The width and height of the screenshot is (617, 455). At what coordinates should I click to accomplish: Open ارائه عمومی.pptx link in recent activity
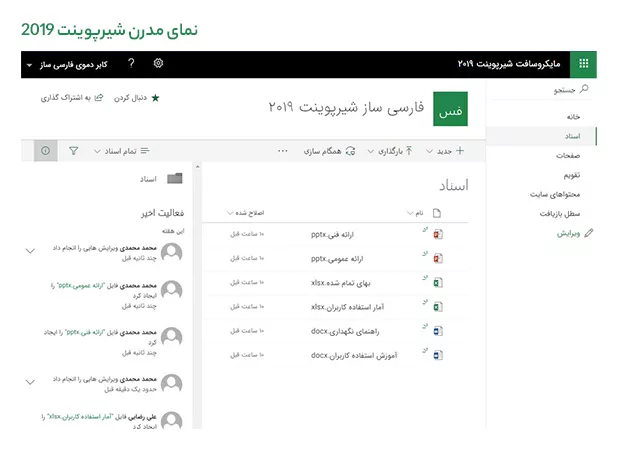pyautogui.click(x=81, y=286)
